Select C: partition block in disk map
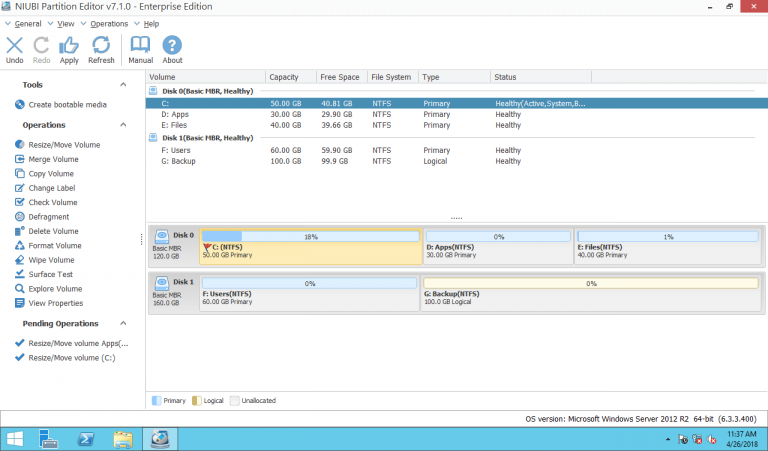 (x=311, y=247)
